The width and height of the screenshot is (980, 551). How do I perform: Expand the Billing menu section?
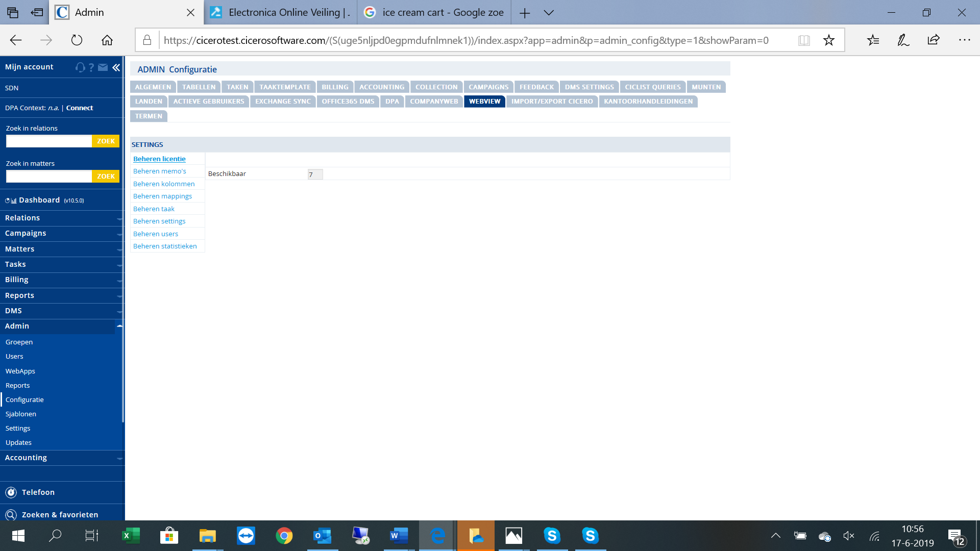coord(61,280)
